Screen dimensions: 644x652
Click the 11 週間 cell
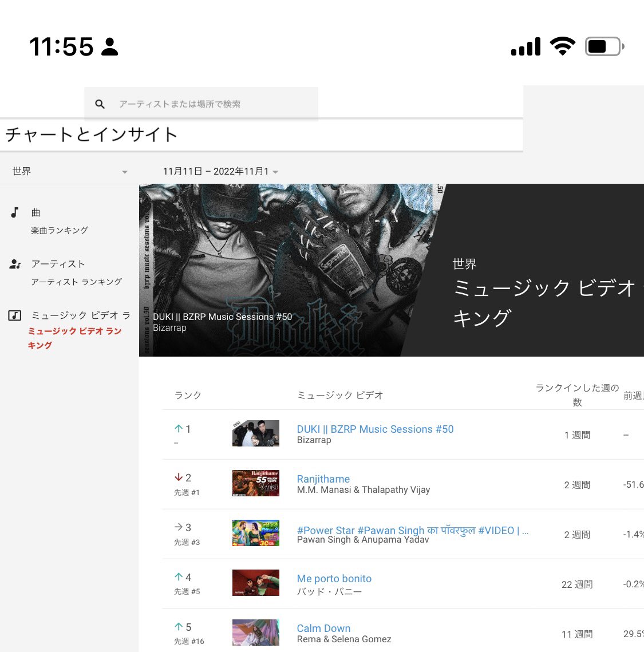[x=577, y=634]
